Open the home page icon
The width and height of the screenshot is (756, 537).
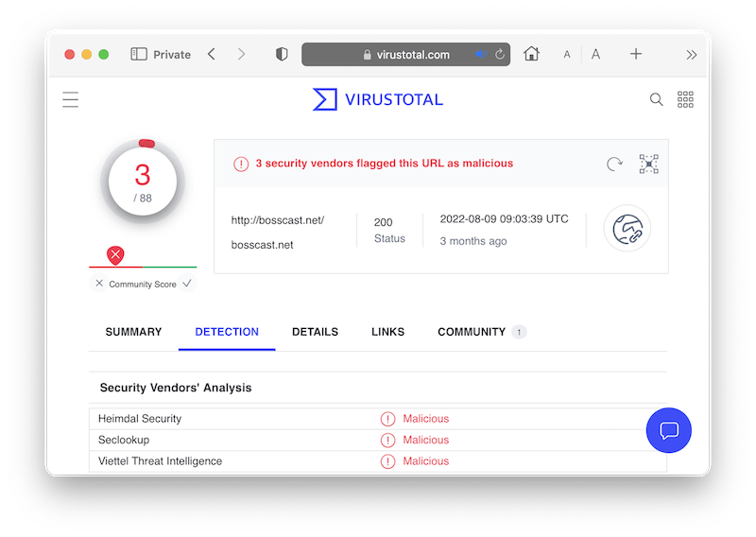click(531, 54)
